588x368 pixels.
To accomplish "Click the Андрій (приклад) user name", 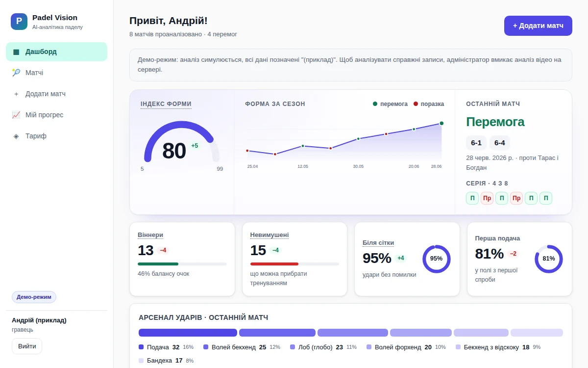I will point(39,320).
